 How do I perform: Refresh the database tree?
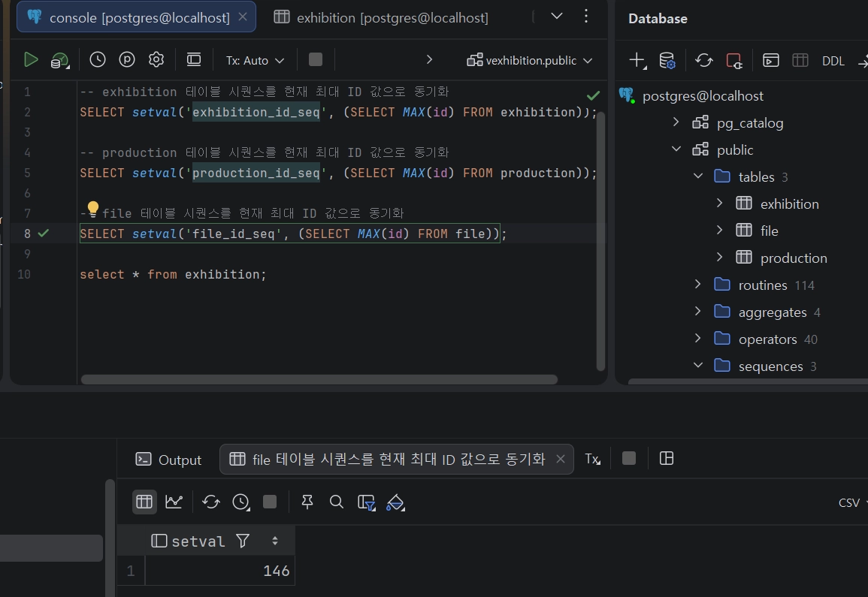pos(704,61)
